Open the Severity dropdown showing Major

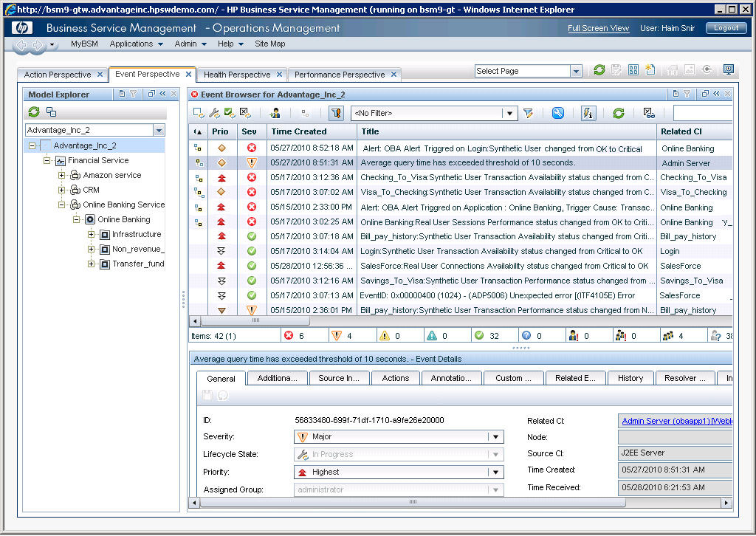(x=495, y=437)
